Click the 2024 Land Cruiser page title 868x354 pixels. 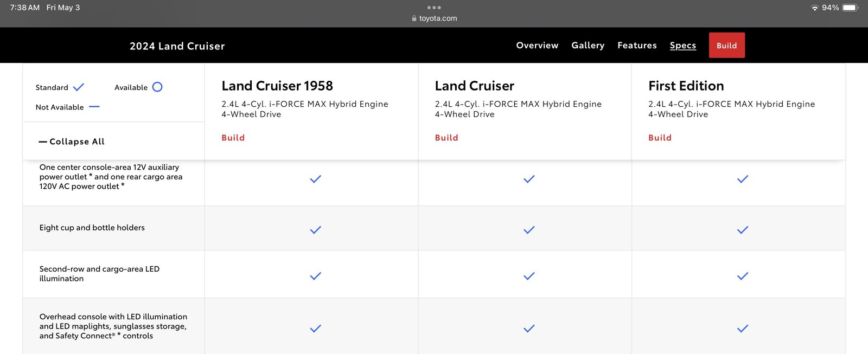pos(177,46)
